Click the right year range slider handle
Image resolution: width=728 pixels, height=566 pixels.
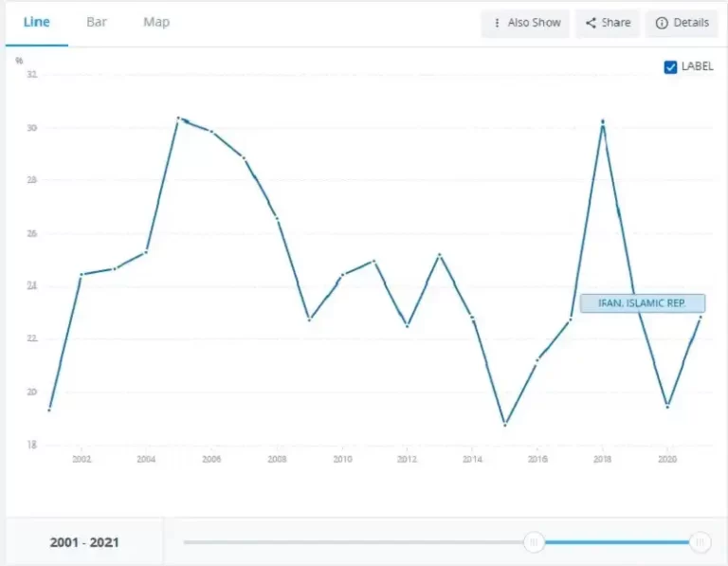701,542
